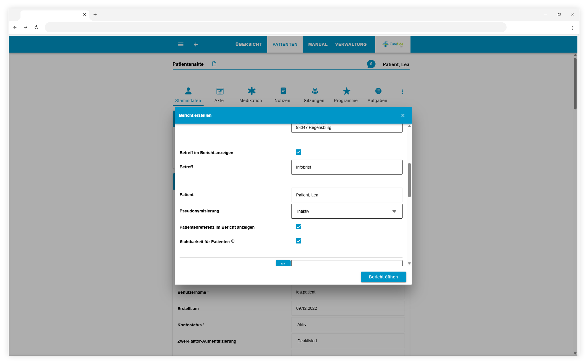This screenshot has width=588, height=364.
Task: Click the Patientenakte heading text
Action: click(x=188, y=64)
